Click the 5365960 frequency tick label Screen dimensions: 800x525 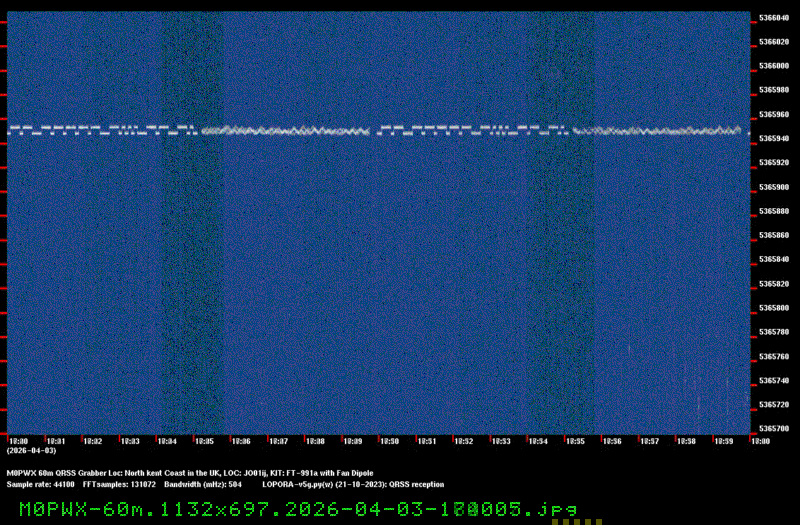774,114
